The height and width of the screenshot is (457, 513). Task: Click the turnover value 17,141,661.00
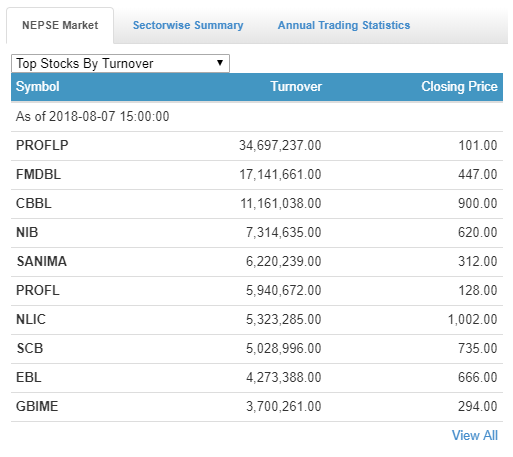click(280, 174)
